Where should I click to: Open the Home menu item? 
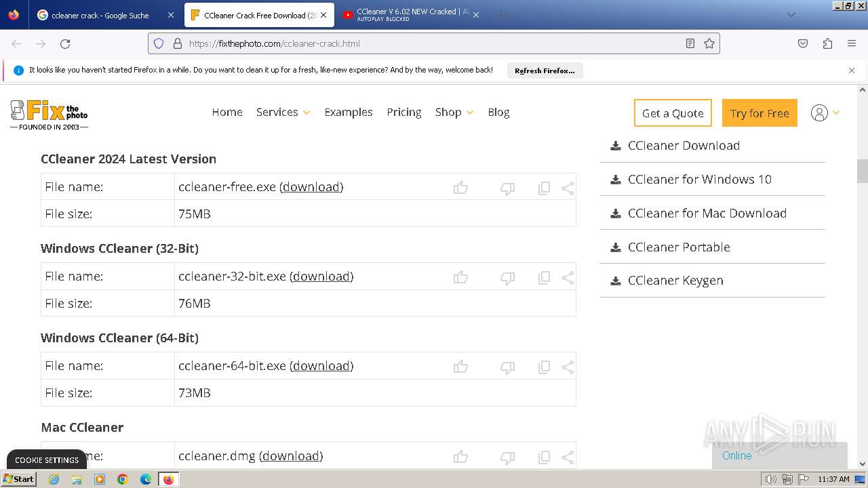pyautogui.click(x=227, y=113)
